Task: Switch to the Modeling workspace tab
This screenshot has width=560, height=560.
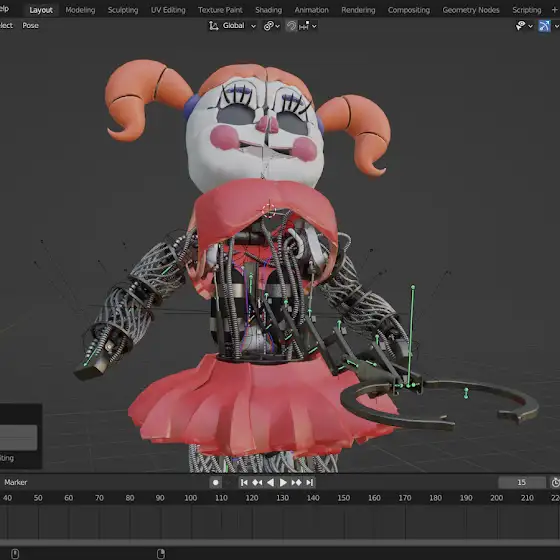Action: (80, 10)
